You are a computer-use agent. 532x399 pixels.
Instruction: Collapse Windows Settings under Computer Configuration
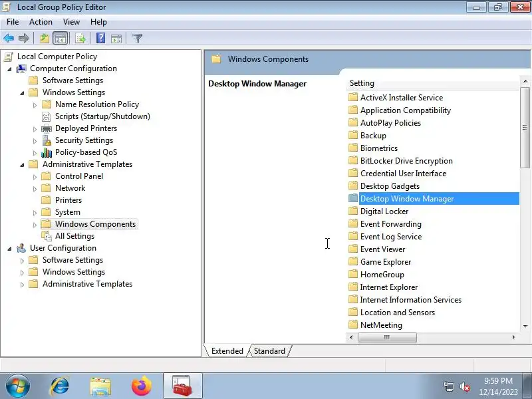(22, 93)
